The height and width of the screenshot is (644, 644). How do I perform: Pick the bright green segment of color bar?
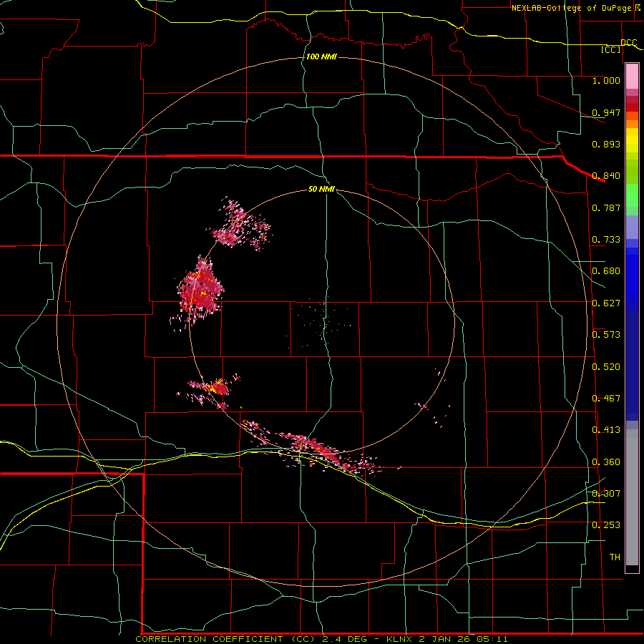pyautogui.click(x=632, y=195)
